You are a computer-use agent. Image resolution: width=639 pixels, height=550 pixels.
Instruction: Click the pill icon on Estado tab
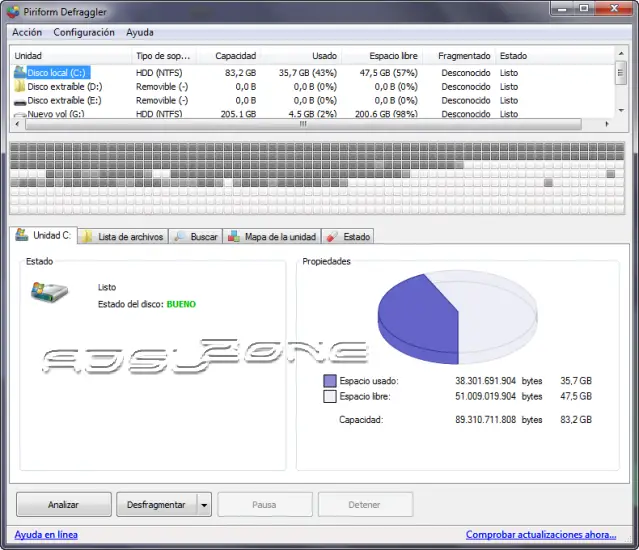point(332,236)
